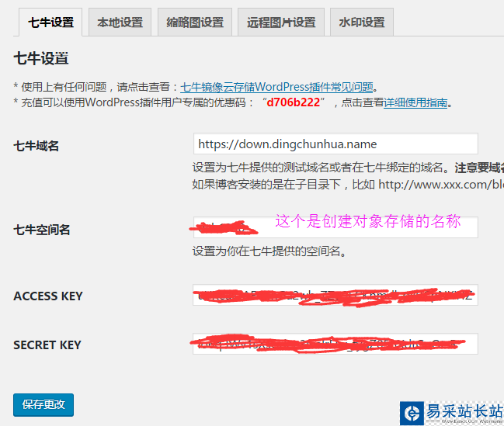Viewport: 504px width, 426px height.
Task: Open the 七牛镜像云存储WordPress插件常见问题 link
Action: [x=276, y=87]
